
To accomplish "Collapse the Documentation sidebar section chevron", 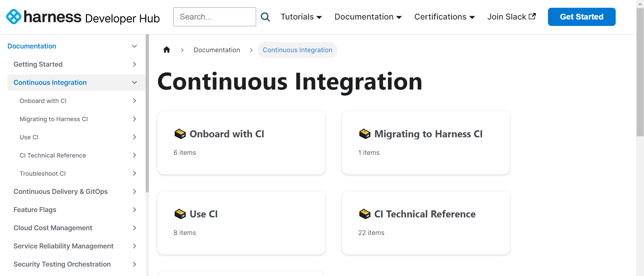I will (x=134, y=46).
